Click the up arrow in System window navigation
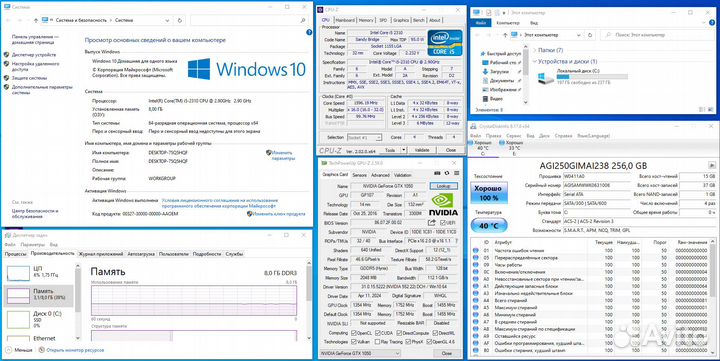Viewport: 720px width, 361px height. point(36,20)
